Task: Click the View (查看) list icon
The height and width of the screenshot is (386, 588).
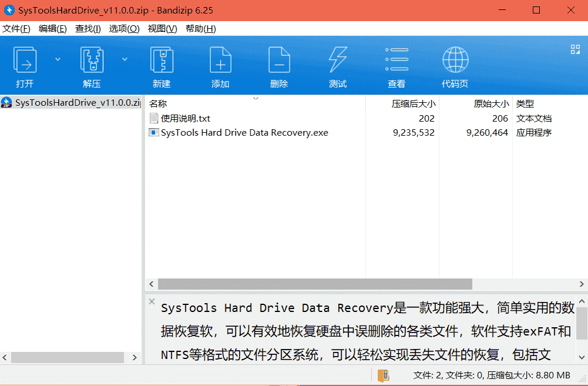Action: pyautogui.click(x=397, y=59)
